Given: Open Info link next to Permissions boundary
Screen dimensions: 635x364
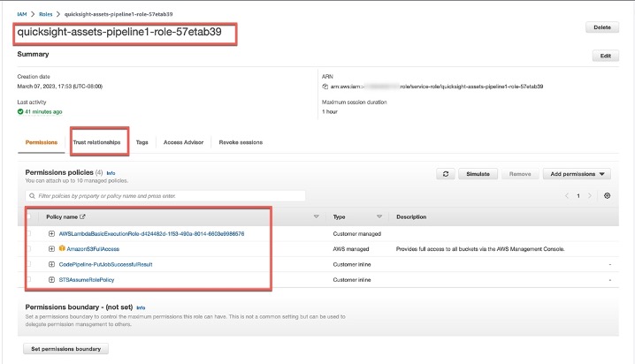Looking at the screenshot, I should (x=141, y=307).
